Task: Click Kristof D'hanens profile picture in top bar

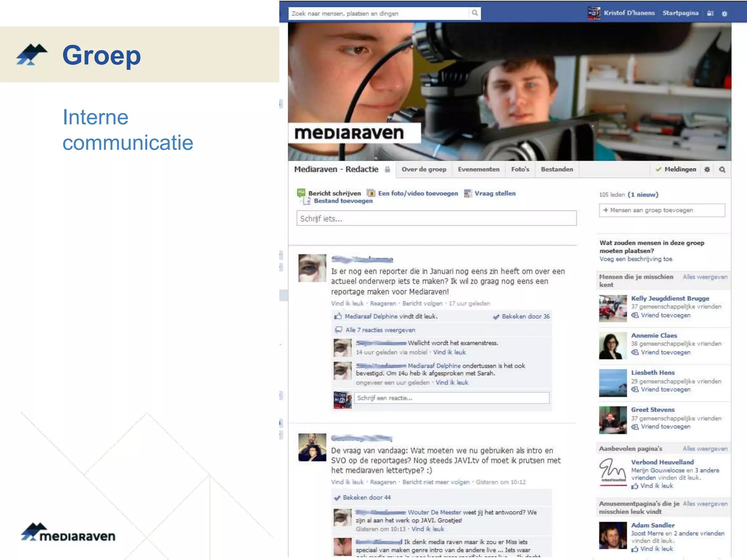Action: (594, 13)
